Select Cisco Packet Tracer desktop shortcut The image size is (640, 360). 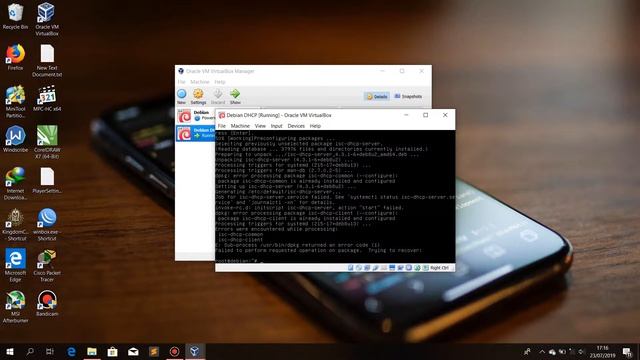pos(47,265)
